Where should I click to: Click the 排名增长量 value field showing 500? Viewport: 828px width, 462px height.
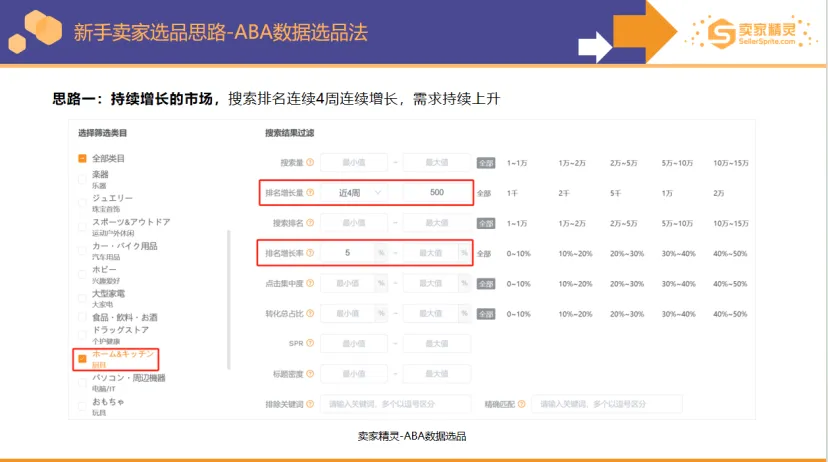(437, 193)
